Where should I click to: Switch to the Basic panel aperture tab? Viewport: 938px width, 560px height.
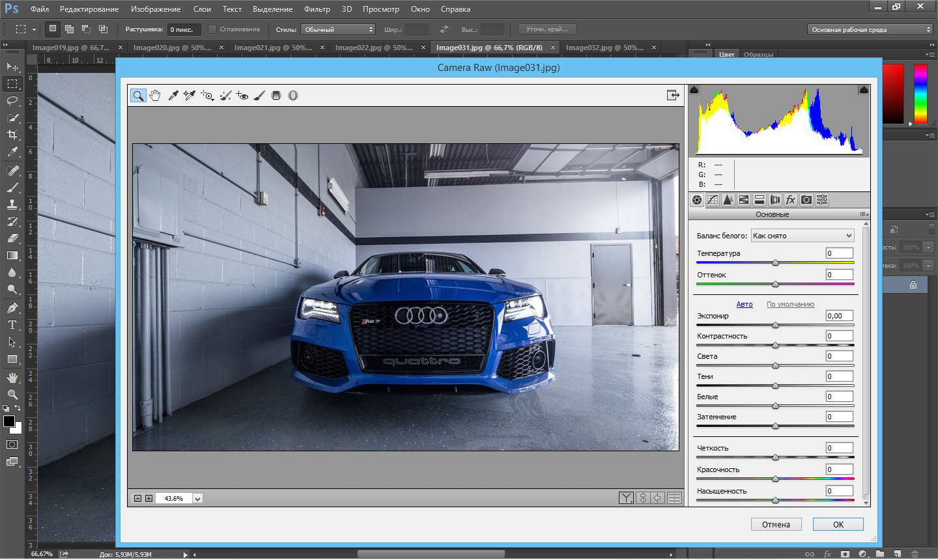click(x=697, y=200)
